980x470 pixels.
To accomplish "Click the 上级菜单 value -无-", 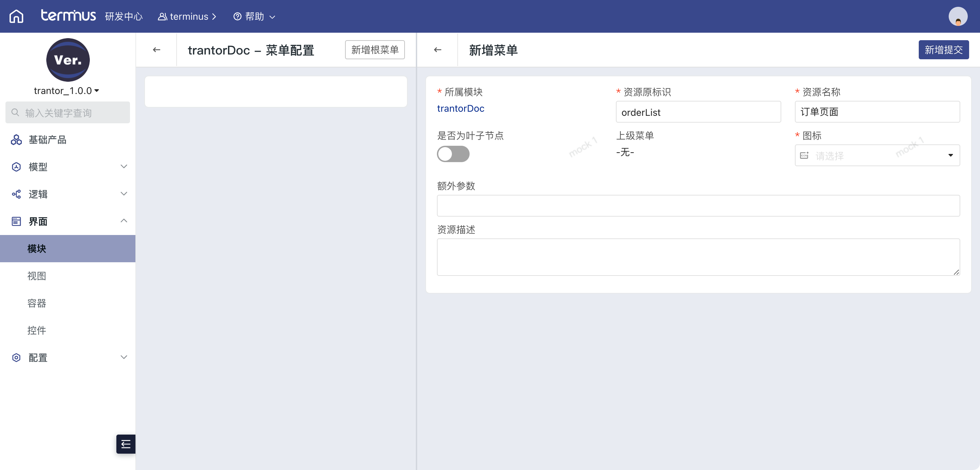I will pos(625,152).
